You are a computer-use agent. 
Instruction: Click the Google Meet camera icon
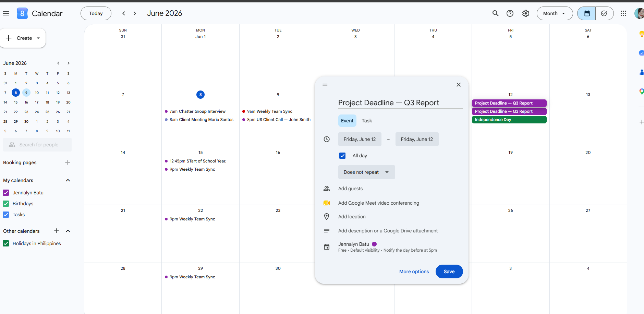pos(327,203)
